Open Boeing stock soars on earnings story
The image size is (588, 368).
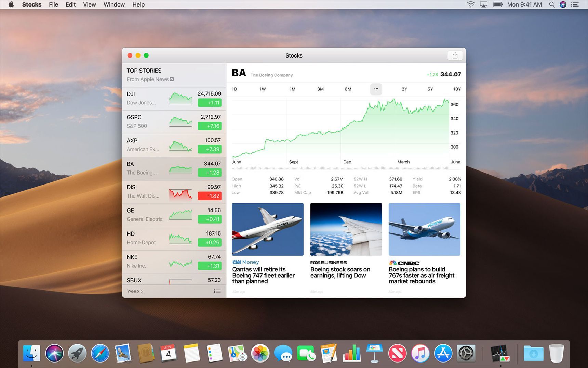click(x=346, y=248)
